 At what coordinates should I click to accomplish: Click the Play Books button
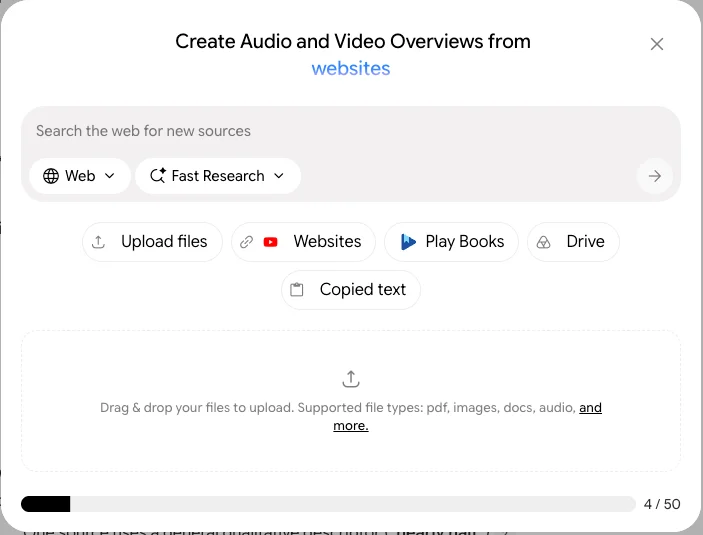451,242
